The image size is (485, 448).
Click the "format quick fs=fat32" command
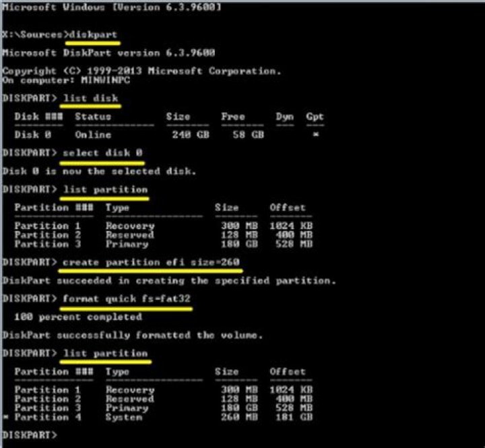127,299
